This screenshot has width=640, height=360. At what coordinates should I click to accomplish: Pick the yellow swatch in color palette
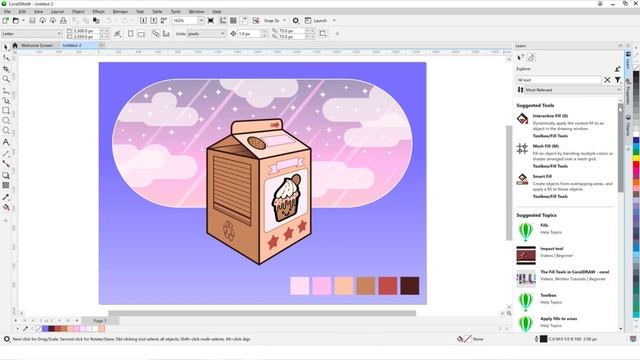click(x=636, y=158)
